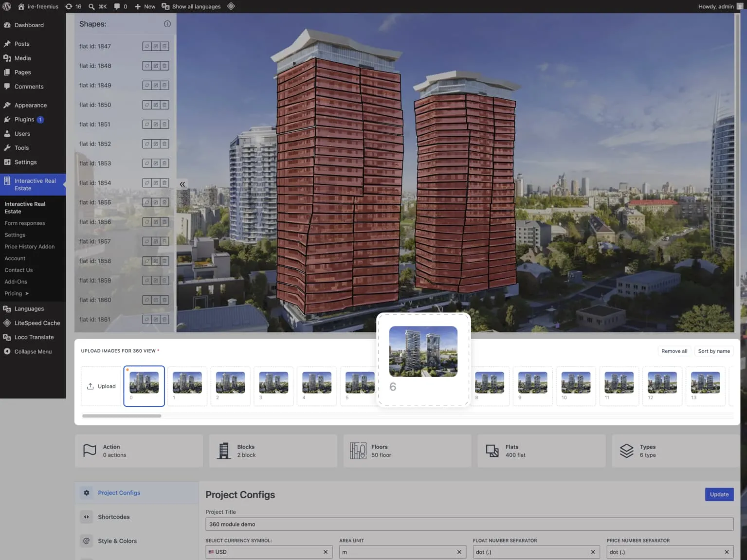Select the Shortcodes settings tab
This screenshot has width=747, height=560.
137,517
